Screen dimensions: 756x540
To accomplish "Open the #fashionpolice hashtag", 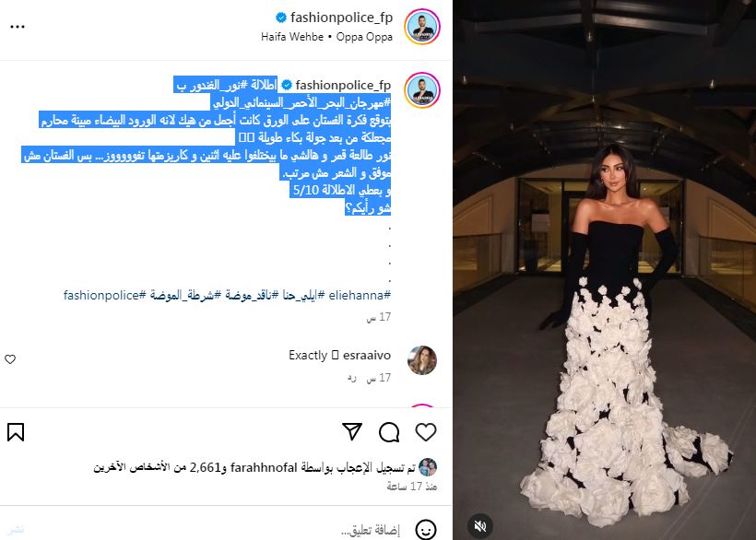I will (104, 295).
